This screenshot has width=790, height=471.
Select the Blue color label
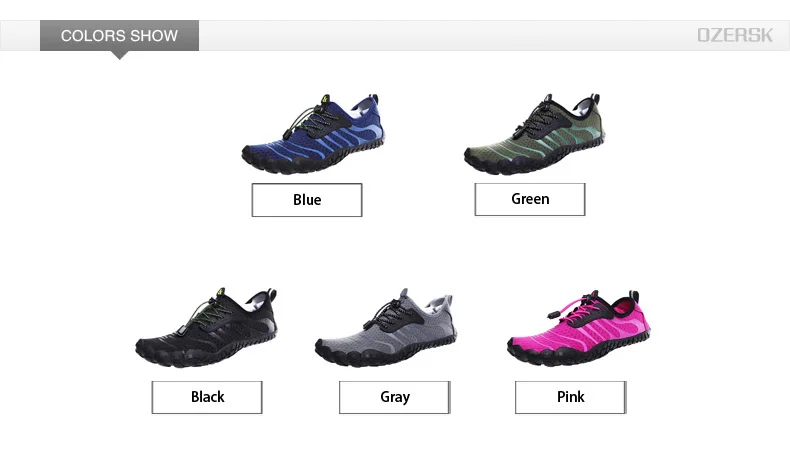click(x=307, y=200)
